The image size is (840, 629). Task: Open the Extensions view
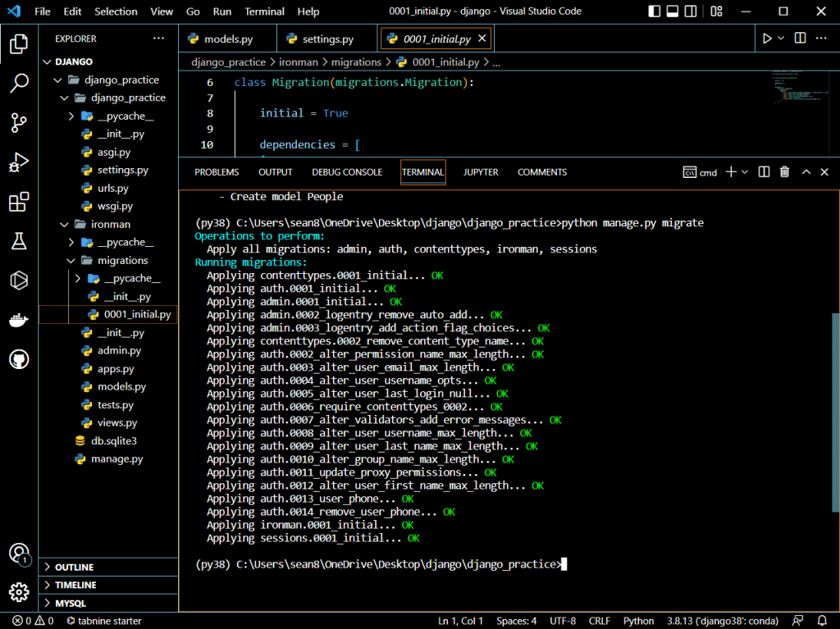click(x=19, y=202)
